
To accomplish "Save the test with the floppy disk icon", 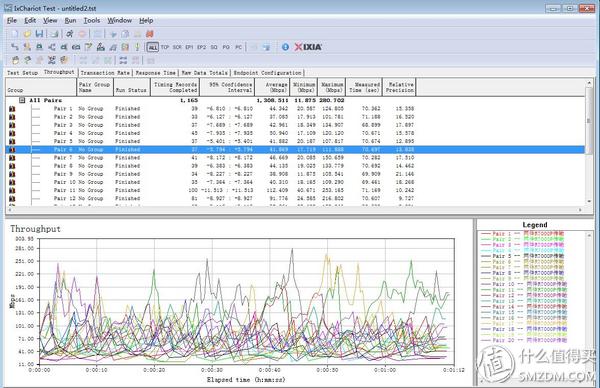I will 39,34.
